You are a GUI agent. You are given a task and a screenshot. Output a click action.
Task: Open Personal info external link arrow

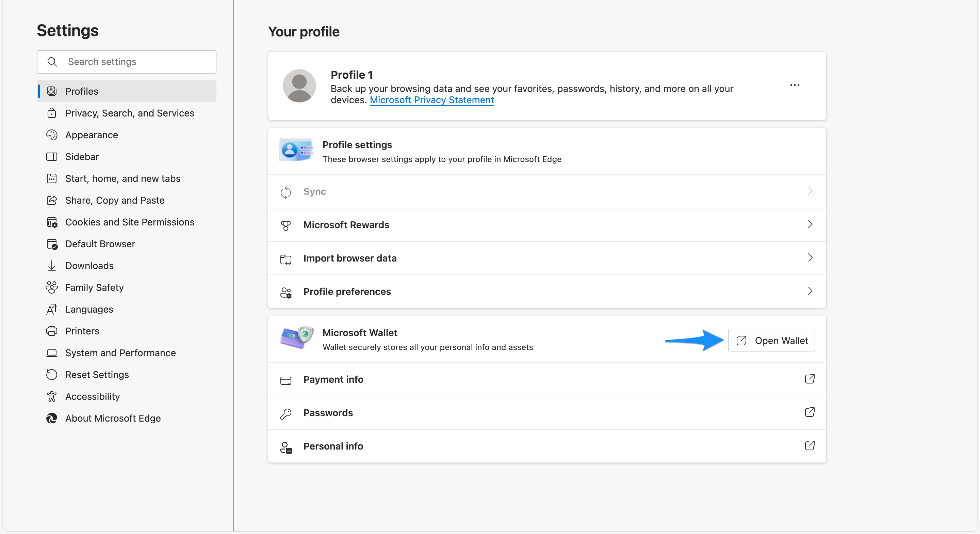tap(810, 446)
